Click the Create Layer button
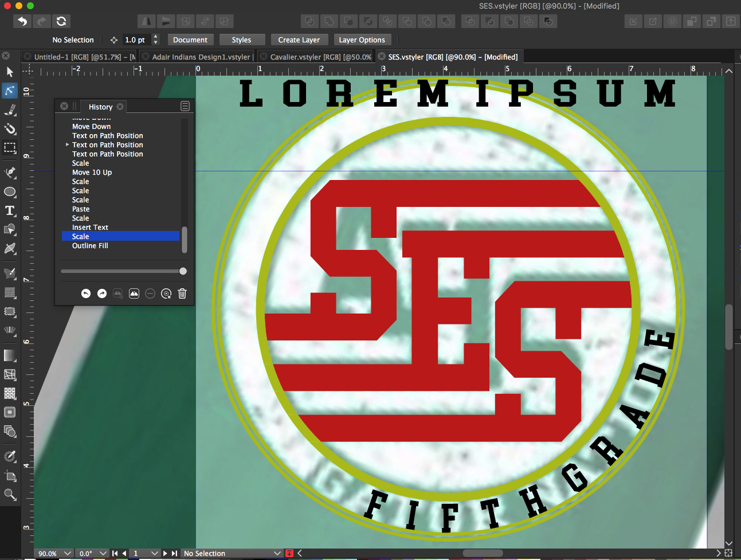The width and height of the screenshot is (741, 560). (x=299, y=40)
